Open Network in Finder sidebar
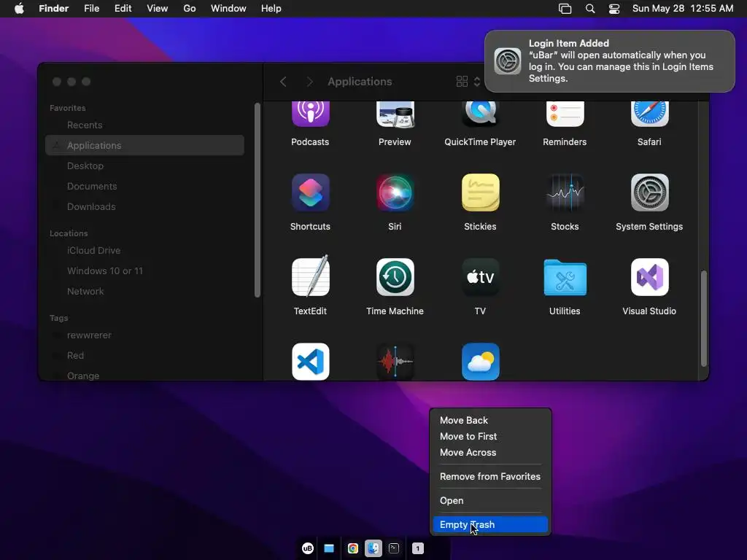 point(145,292)
